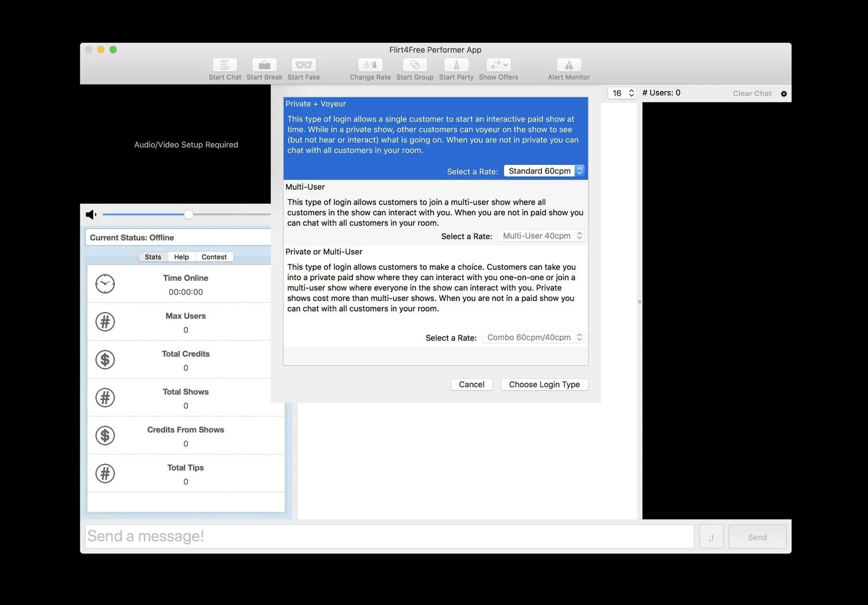Click the chat settings gear icon
The width and height of the screenshot is (868, 605).
click(784, 94)
